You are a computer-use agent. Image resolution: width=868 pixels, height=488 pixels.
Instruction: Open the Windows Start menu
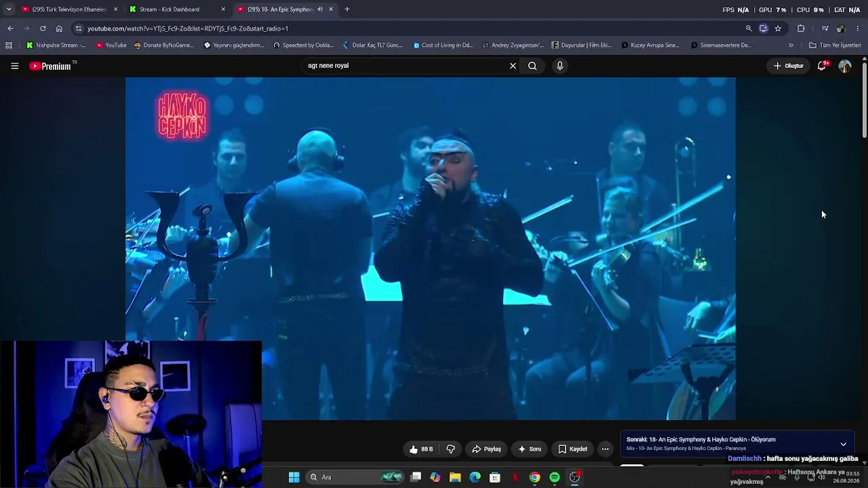294,477
